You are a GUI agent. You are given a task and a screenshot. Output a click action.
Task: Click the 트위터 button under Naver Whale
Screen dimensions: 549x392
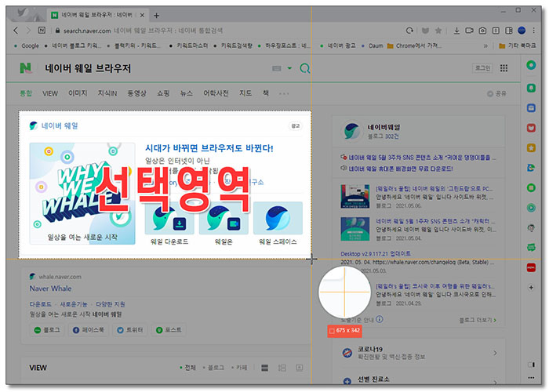point(130,330)
